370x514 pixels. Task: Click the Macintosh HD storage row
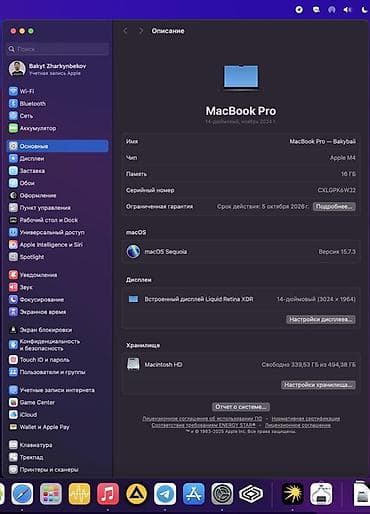click(241, 365)
